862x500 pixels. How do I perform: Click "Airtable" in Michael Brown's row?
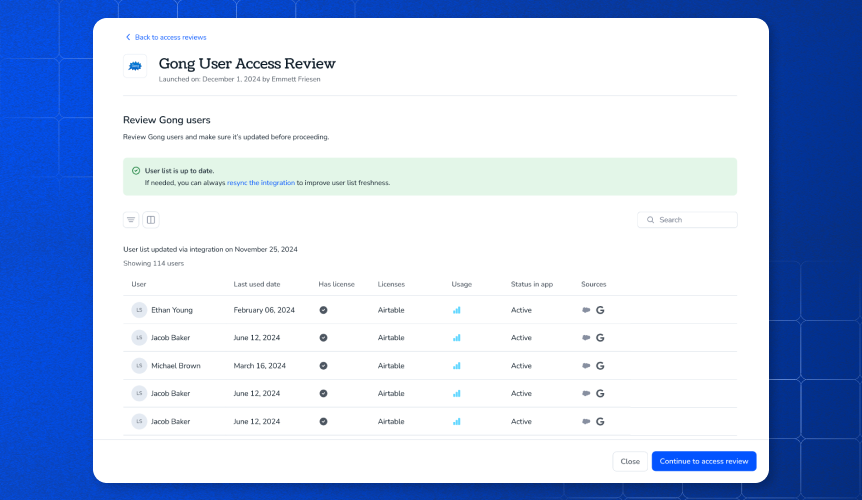click(x=391, y=366)
